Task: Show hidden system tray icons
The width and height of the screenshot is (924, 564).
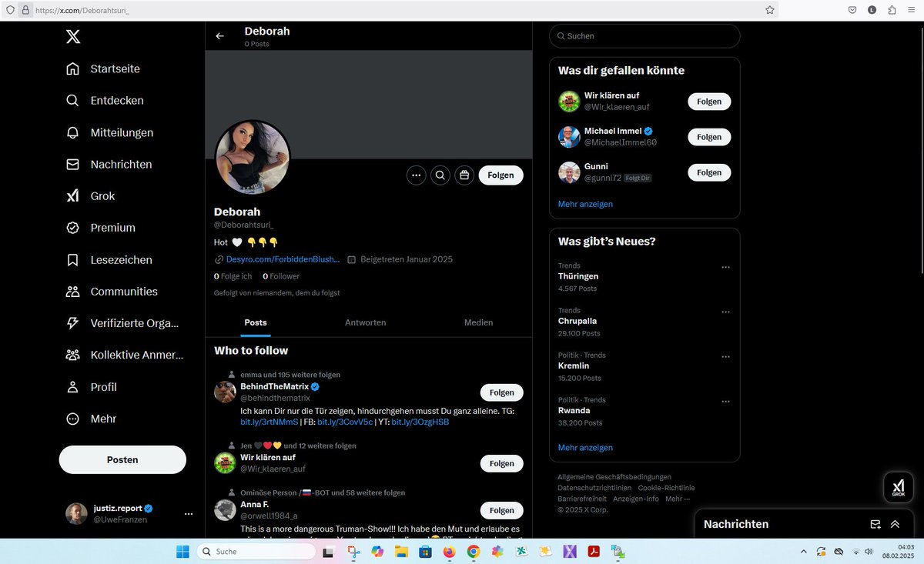Action: 804,552
